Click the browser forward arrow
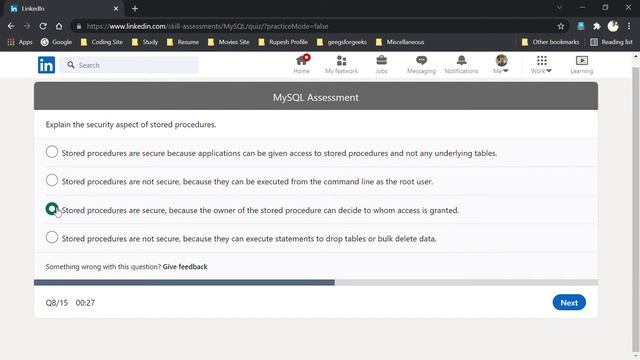Screen dimensions: 640x360 pyautogui.click(x=27, y=26)
